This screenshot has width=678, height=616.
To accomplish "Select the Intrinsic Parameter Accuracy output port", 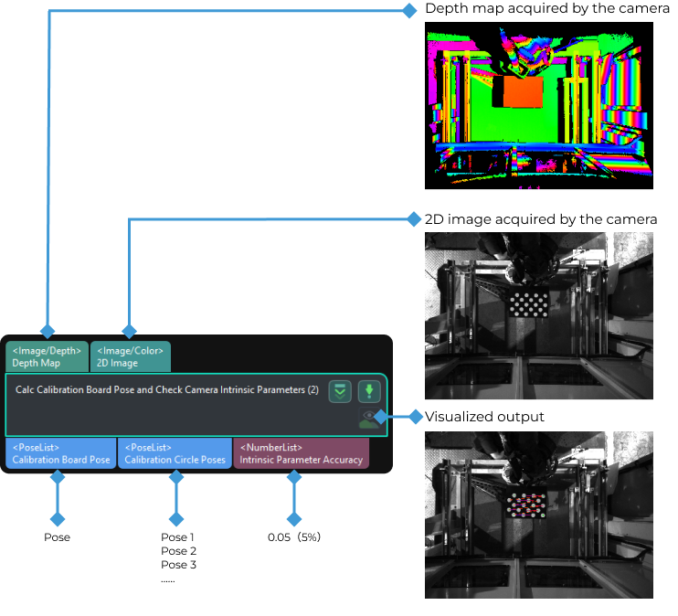I will coord(302,453).
